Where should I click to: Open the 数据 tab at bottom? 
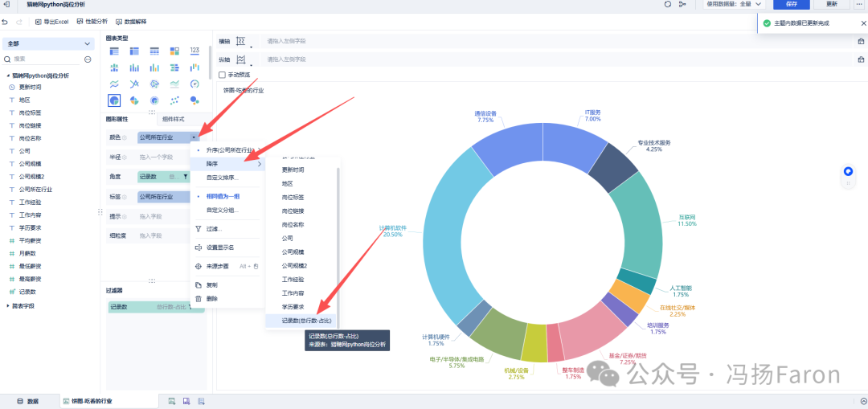click(28, 401)
